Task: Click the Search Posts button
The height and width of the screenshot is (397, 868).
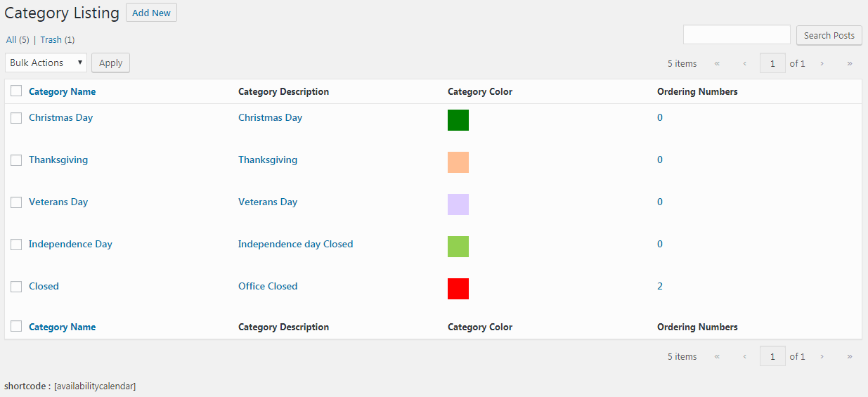Action: click(x=829, y=35)
